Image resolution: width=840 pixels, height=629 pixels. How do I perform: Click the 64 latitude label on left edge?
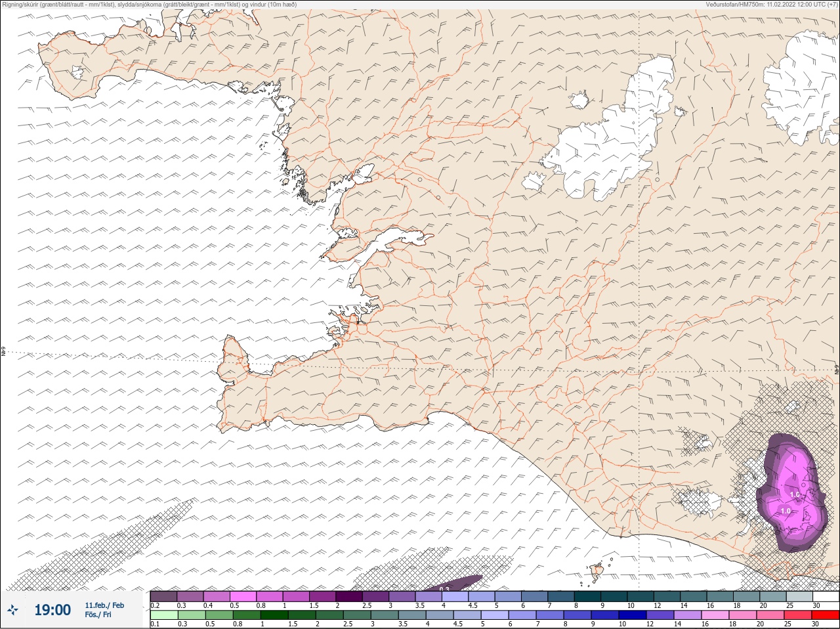(3, 352)
